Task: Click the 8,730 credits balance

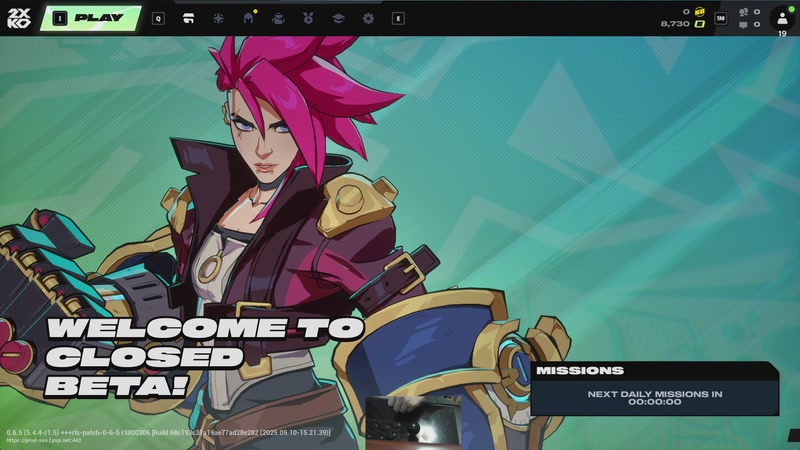Action: point(675,23)
